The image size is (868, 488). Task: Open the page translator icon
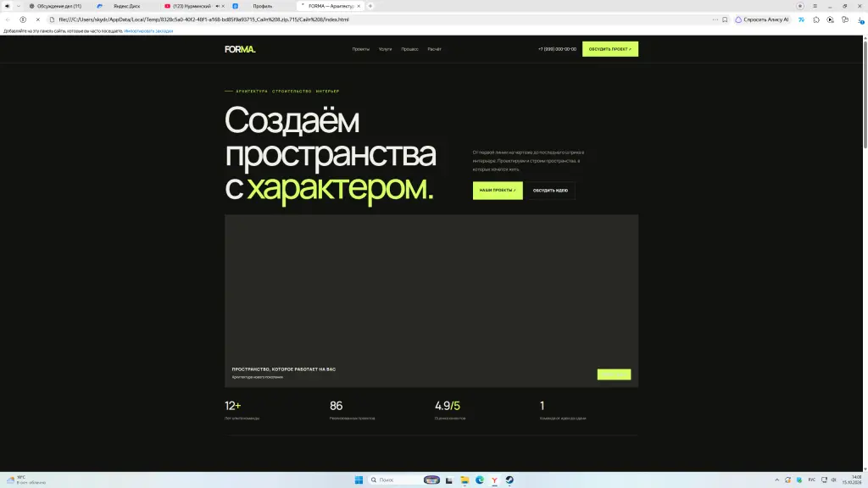[801, 19]
